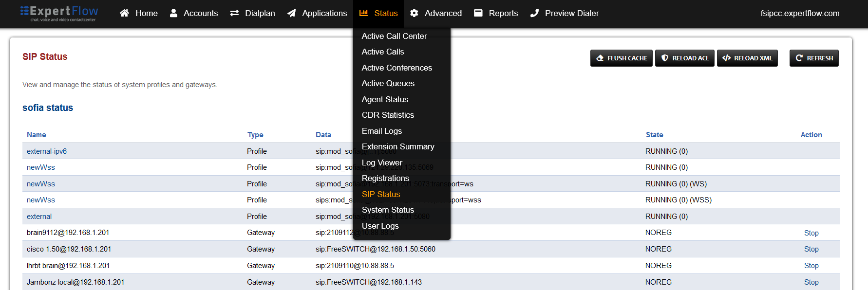Image resolution: width=868 pixels, height=290 pixels.
Task: Select Active Call Center from menu
Action: pyautogui.click(x=394, y=36)
